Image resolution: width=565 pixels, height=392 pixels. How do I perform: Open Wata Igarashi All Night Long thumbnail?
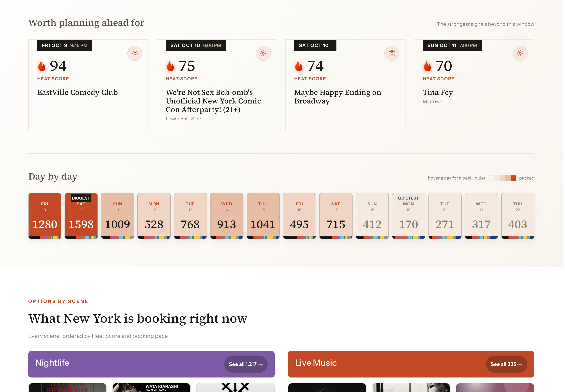coord(151,387)
